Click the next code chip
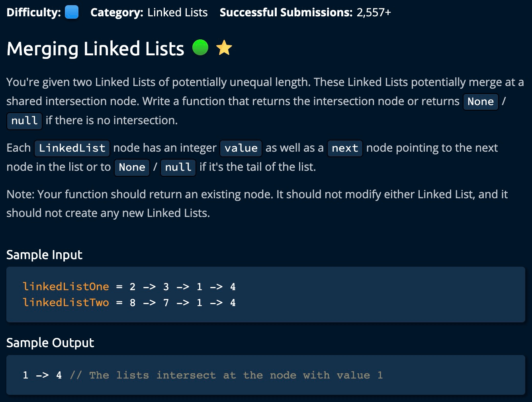 pos(345,148)
